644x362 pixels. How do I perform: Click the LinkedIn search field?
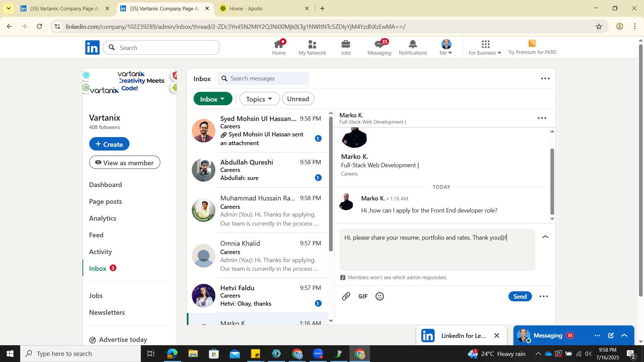161,48
